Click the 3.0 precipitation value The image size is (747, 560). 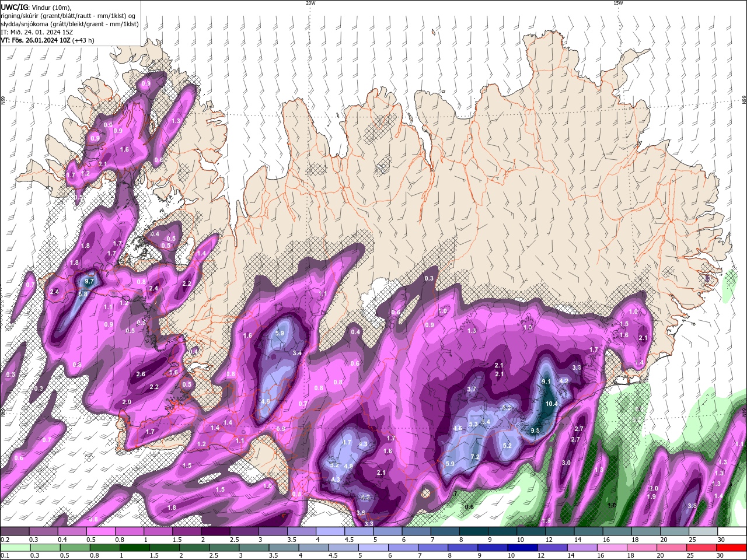566,463
